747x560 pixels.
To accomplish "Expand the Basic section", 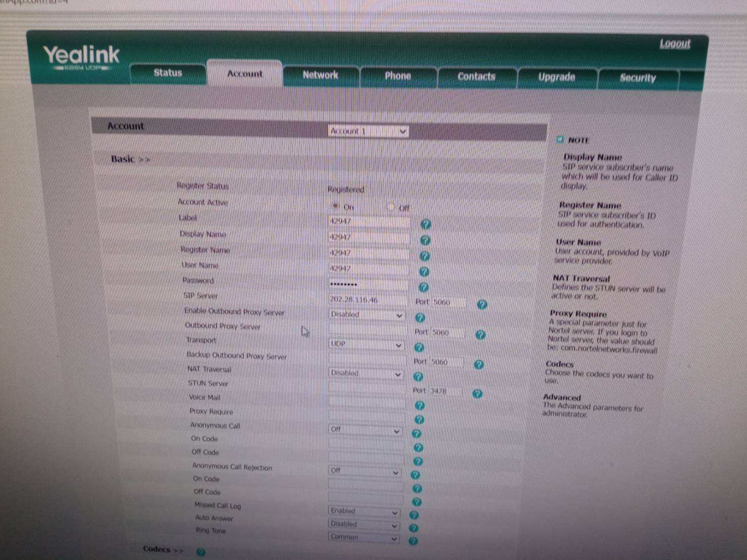I will [130, 159].
